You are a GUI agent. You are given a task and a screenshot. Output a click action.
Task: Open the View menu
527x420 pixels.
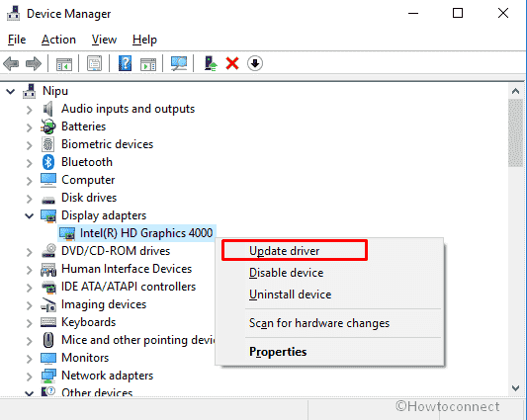(x=104, y=40)
